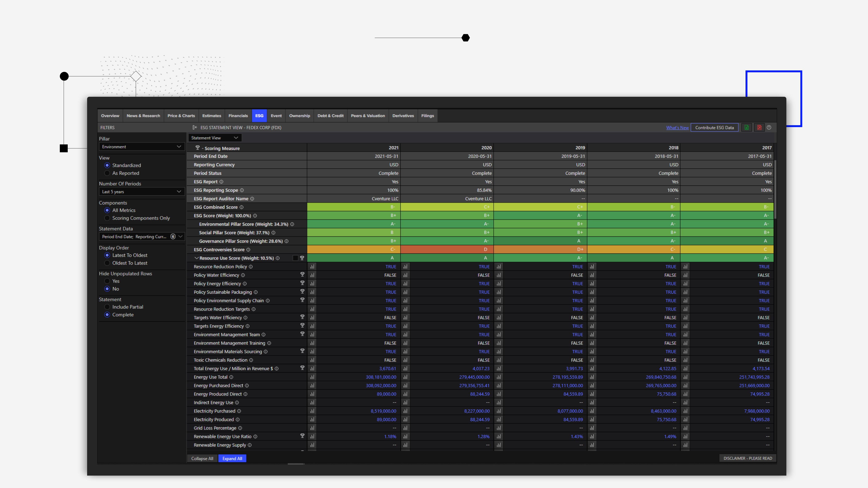Viewport: 868px width, 488px height.
Task: Export the statement as PDF
Action: pyautogui.click(x=759, y=128)
